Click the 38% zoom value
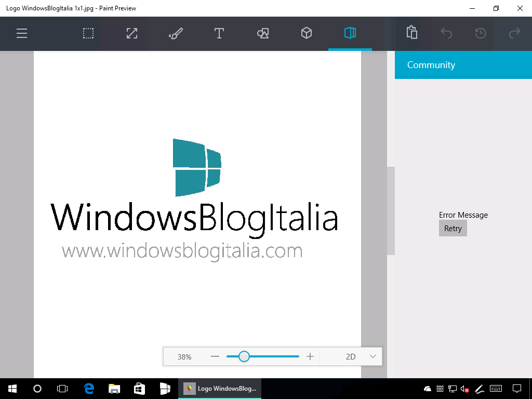 click(x=184, y=357)
